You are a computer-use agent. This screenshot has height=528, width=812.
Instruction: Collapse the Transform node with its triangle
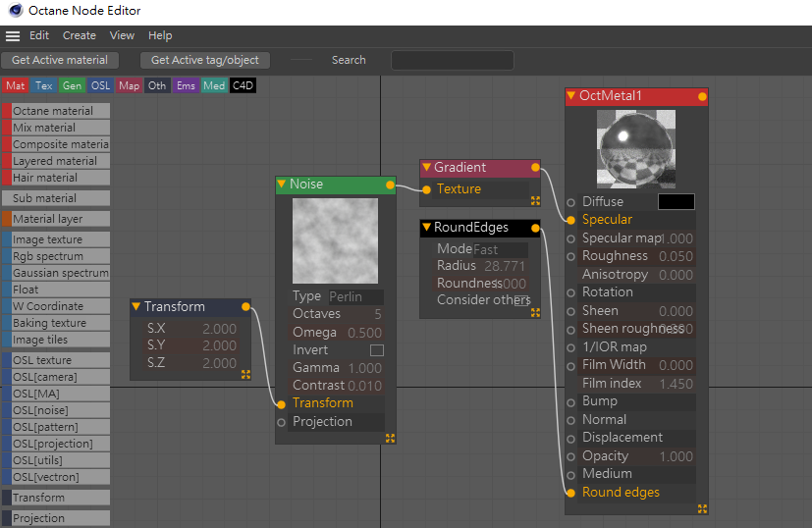click(x=136, y=306)
